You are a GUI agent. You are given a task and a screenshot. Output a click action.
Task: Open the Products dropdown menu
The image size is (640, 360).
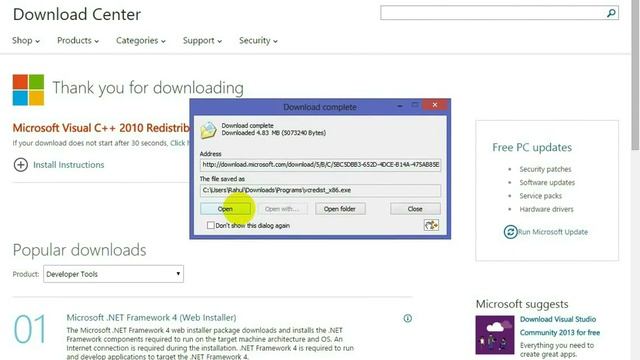(x=78, y=40)
